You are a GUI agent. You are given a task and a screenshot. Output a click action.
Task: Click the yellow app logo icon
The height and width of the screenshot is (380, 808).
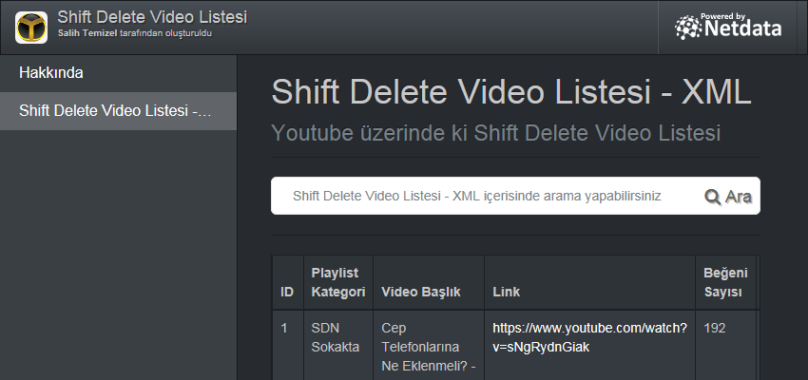[31, 27]
